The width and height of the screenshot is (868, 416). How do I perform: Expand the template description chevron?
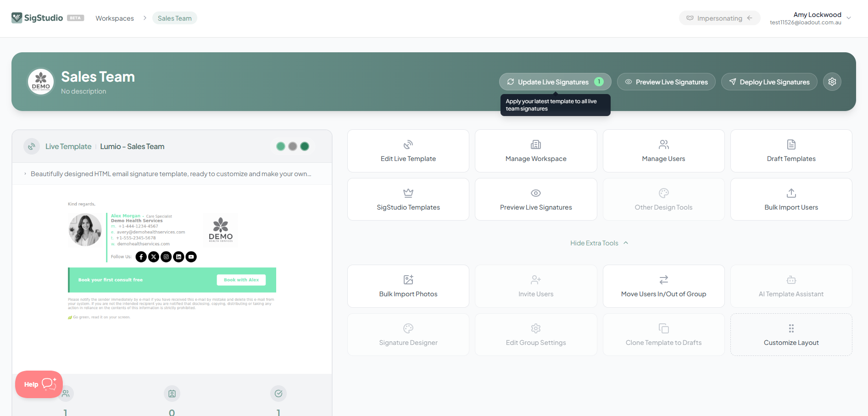click(x=25, y=174)
